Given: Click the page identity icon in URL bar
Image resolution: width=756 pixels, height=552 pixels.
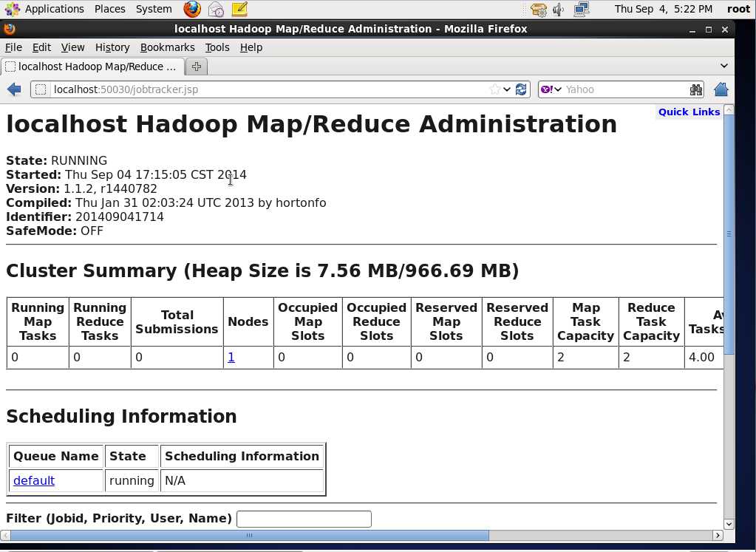Looking at the screenshot, I should 41,89.
